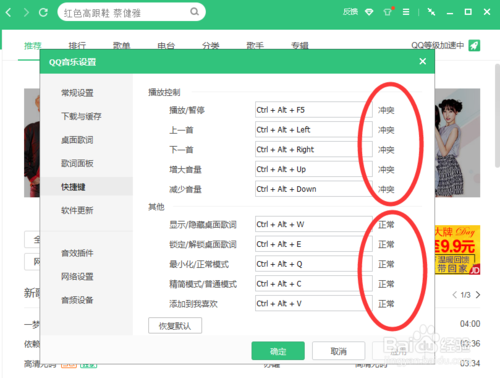Select 网络设置 in settings sidebar
Screen dimensions: 500x378
click(77, 277)
